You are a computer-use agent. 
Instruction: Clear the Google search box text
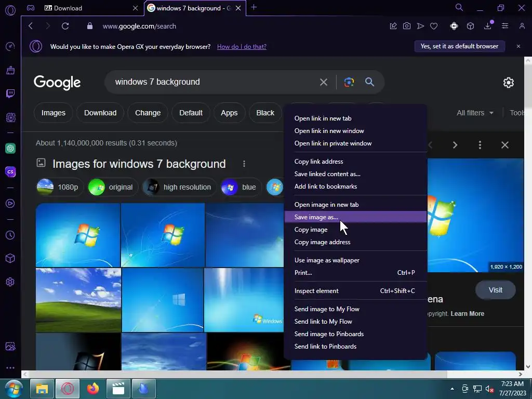tap(323, 82)
